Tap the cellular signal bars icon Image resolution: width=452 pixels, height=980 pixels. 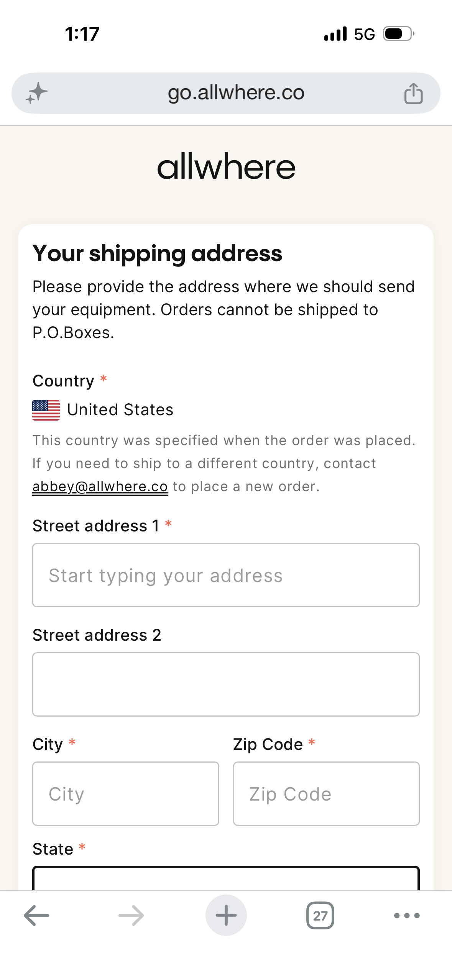click(335, 34)
